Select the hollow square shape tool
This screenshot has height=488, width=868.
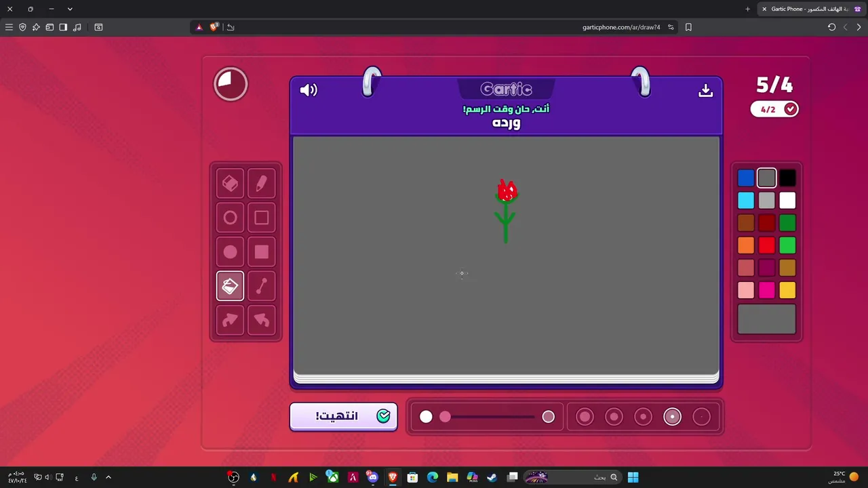point(262,218)
